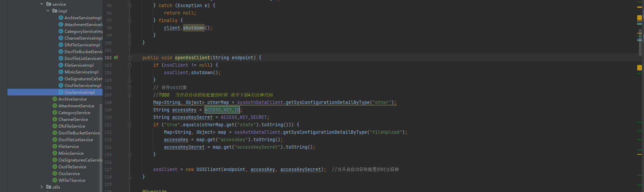Open CategoryService interface file

tap(74, 112)
